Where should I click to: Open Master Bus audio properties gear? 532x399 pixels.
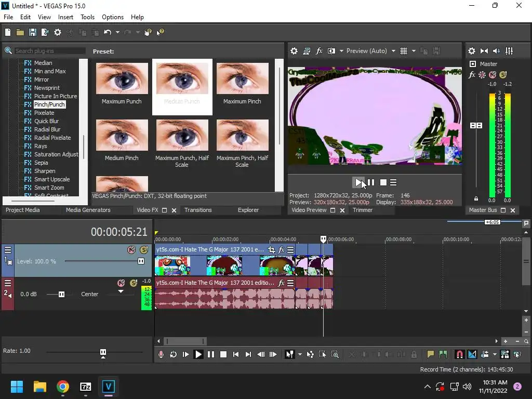pyautogui.click(x=472, y=51)
